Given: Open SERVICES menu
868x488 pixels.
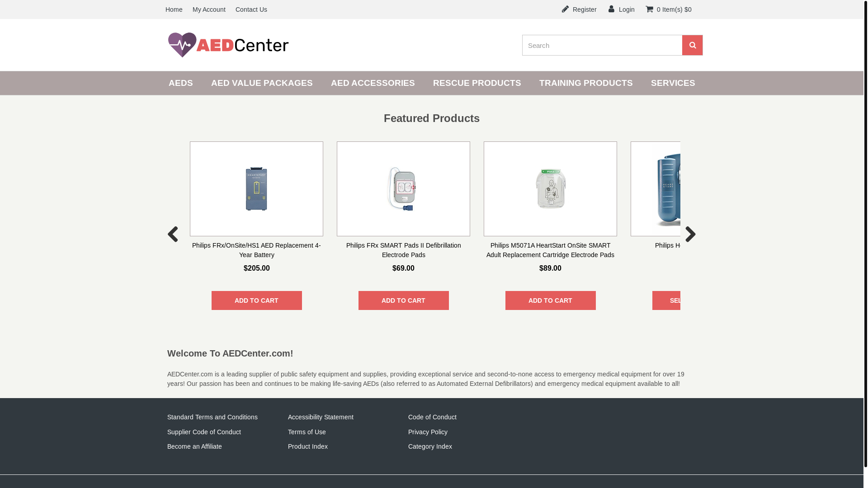Looking at the screenshot, I should click(673, 83).
